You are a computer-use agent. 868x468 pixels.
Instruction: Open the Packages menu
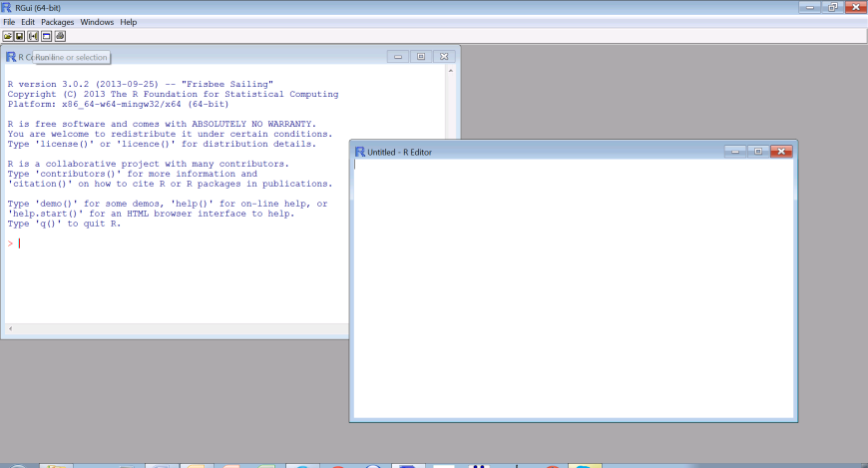click(x=58, y=22)
